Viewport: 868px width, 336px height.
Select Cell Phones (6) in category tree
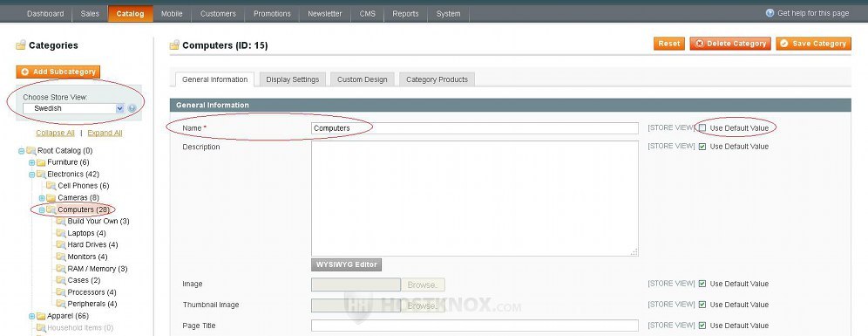pyautogui.click(x=84, y=186)
